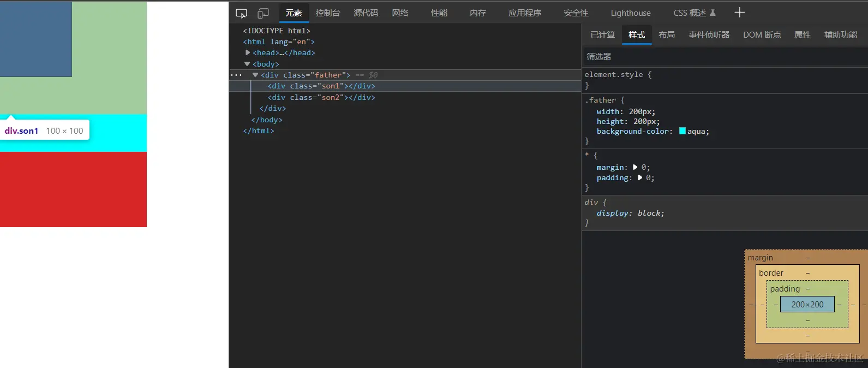Click the plus icon for more tools
Image resolution: width=868 pixels, height=368 pixels.
739,13
